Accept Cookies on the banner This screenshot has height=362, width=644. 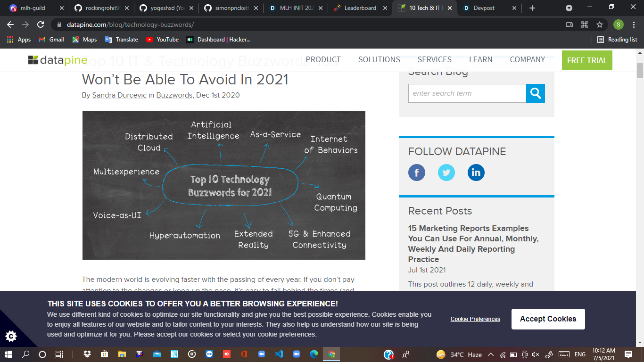coord(548,319)
